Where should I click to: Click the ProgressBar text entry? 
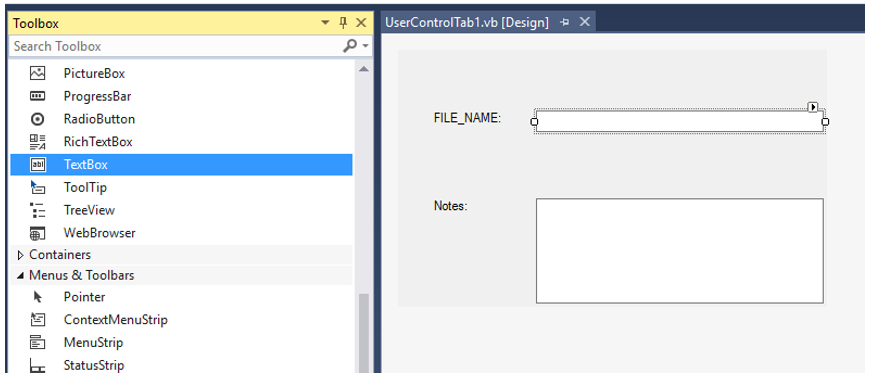click(98, 96)
